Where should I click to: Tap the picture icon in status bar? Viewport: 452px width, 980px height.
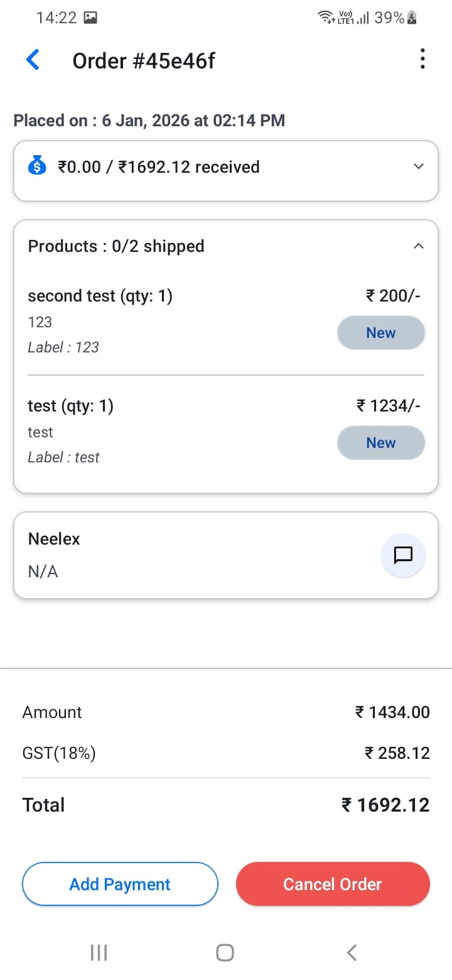pyautogui.click(x=90, y=18)
